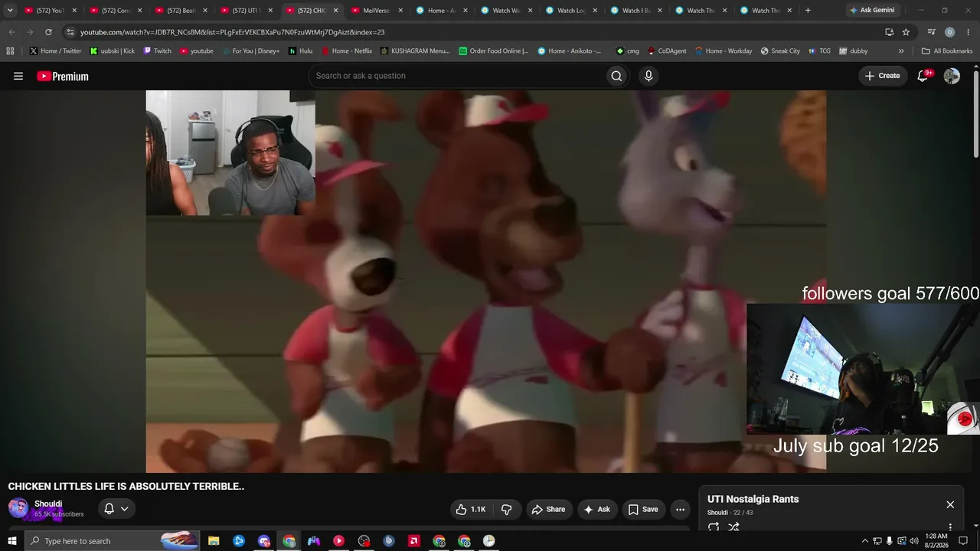Like the video with 1.1K likes

click(470, 509)
